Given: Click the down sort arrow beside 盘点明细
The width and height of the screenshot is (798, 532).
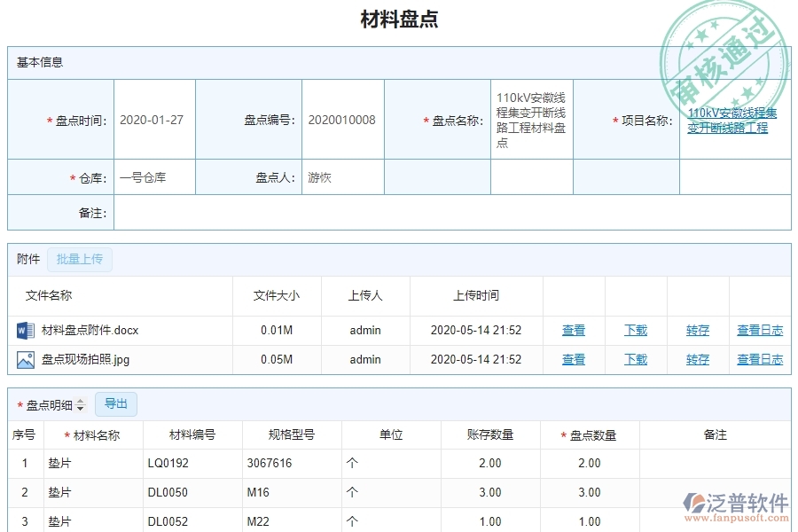Looking at the screenshot, I should [79, 407].
